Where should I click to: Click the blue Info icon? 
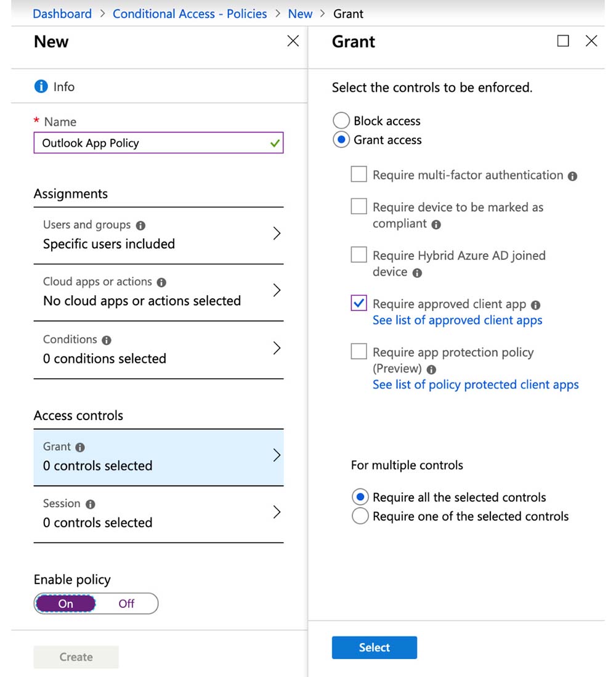(x=41, y=87)
